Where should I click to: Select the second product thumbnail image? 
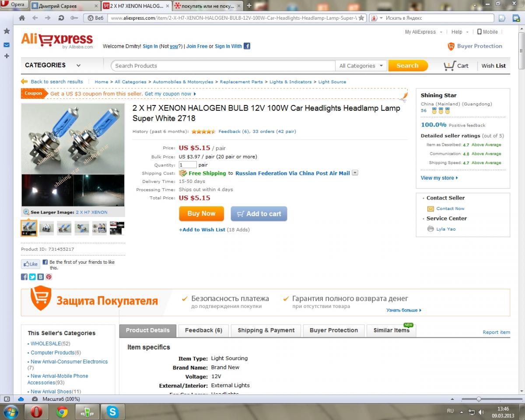tap(46, 228)
